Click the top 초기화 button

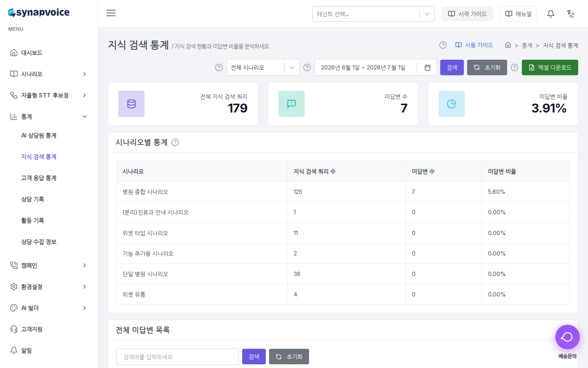click(487, 67)
